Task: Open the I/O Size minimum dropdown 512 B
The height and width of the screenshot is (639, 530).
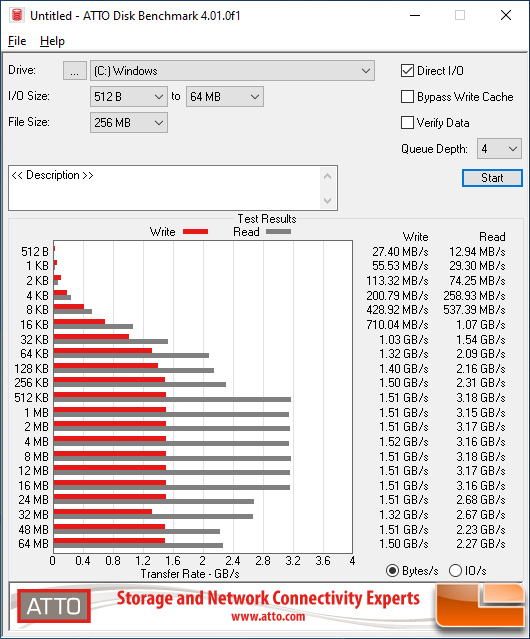Action: click(x=129, y=97)
